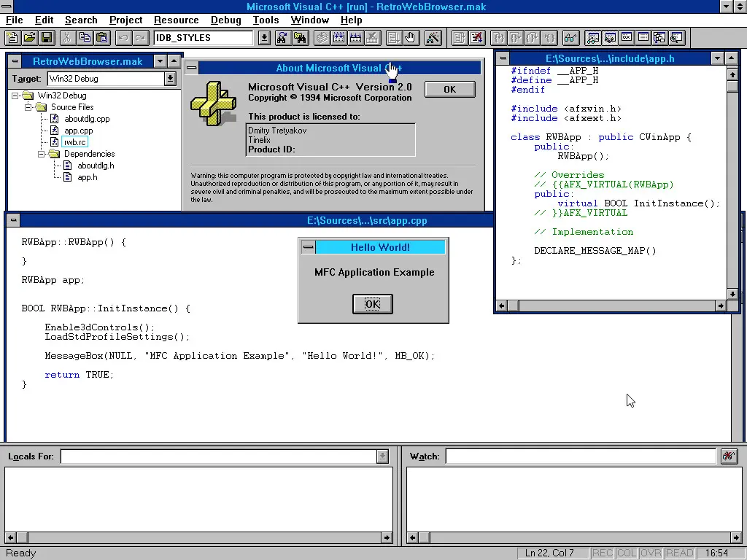Toggle the Locals window toolbar button
This screenshot has width=747, height=560.
(x=610, y=38)
